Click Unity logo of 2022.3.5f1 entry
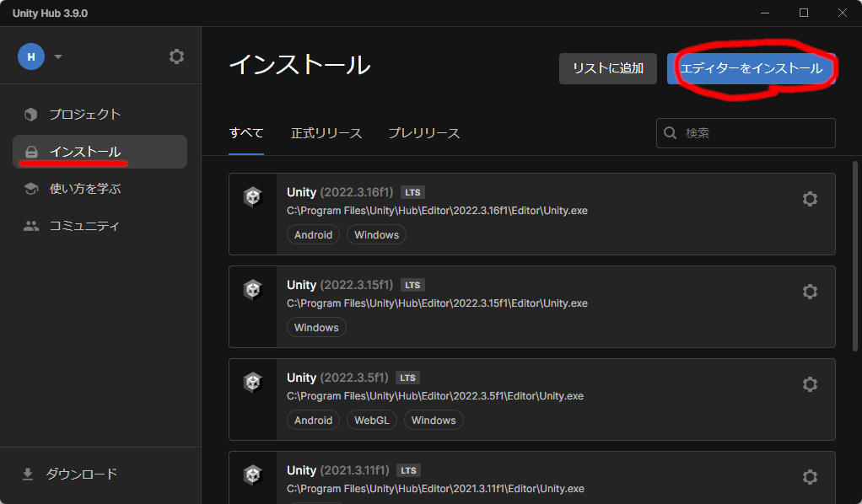The image size is (862, 504). 253,383
